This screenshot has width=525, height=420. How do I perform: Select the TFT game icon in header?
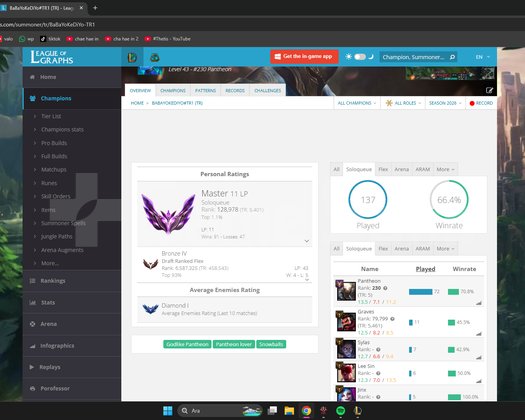(154, 58)
